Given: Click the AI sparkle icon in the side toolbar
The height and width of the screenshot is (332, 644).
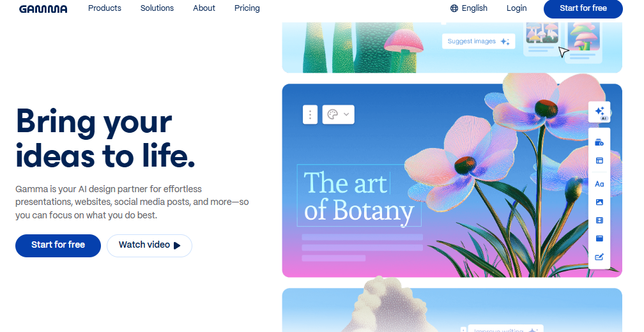Looking at the screenshot, I should coord(599,112).
